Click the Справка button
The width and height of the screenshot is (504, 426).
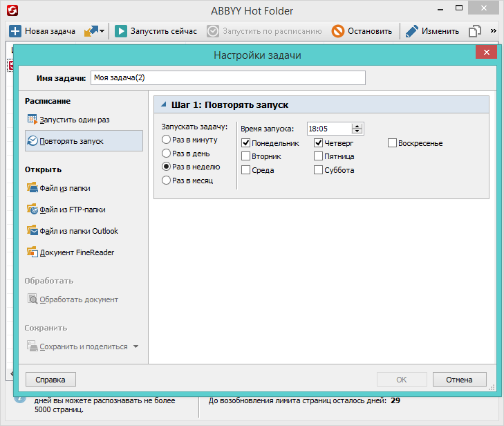click(50, 380)
